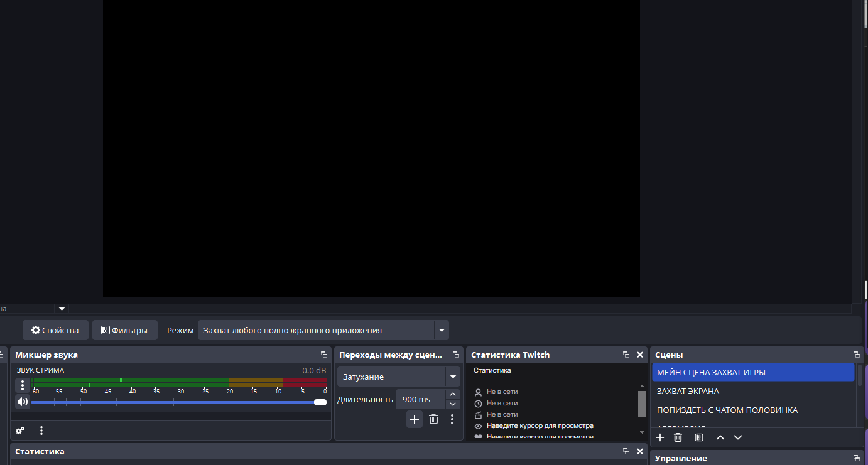This screenshot has height=465, width=868.
Task: Open the three-dot menu for ЗВУК СТРИМА
Action: click(x=23, y=385)
